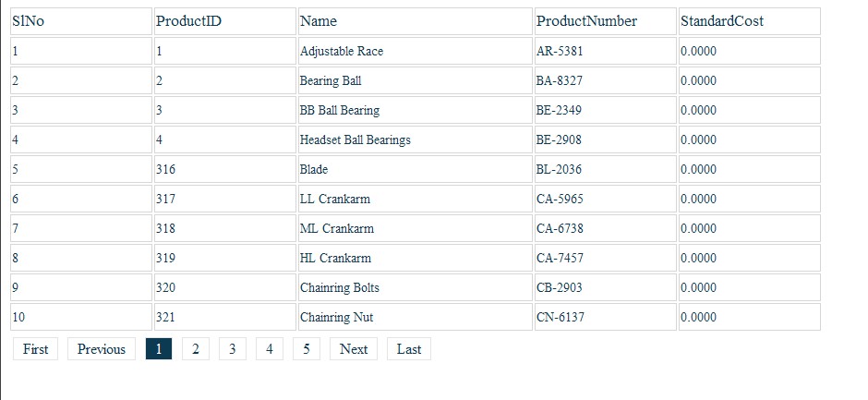Screen dimensions: 868x400
Task: Select the ProductID column header
Action: (x=188, y=21)
